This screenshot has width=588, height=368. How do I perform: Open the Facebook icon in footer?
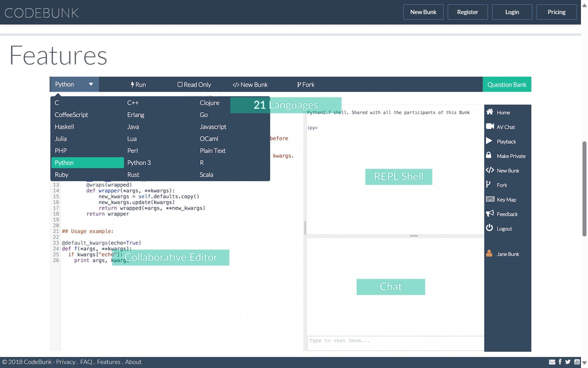(560, 362)
